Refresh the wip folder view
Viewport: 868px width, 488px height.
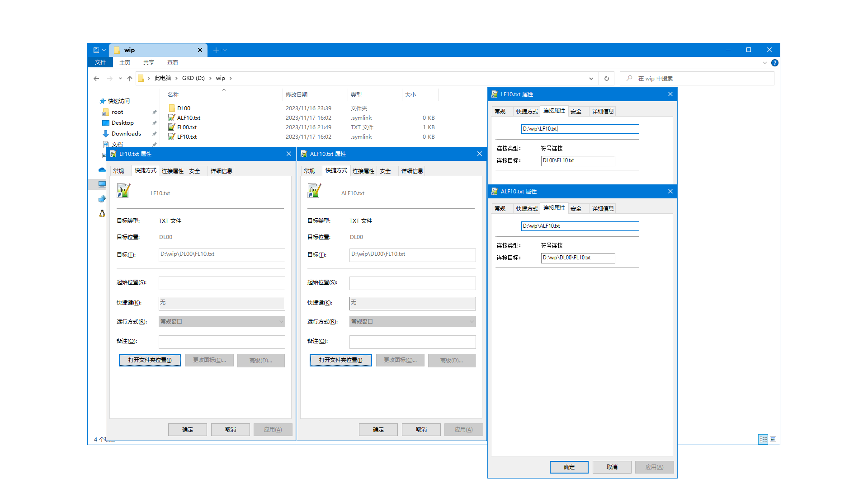[606, 78]
